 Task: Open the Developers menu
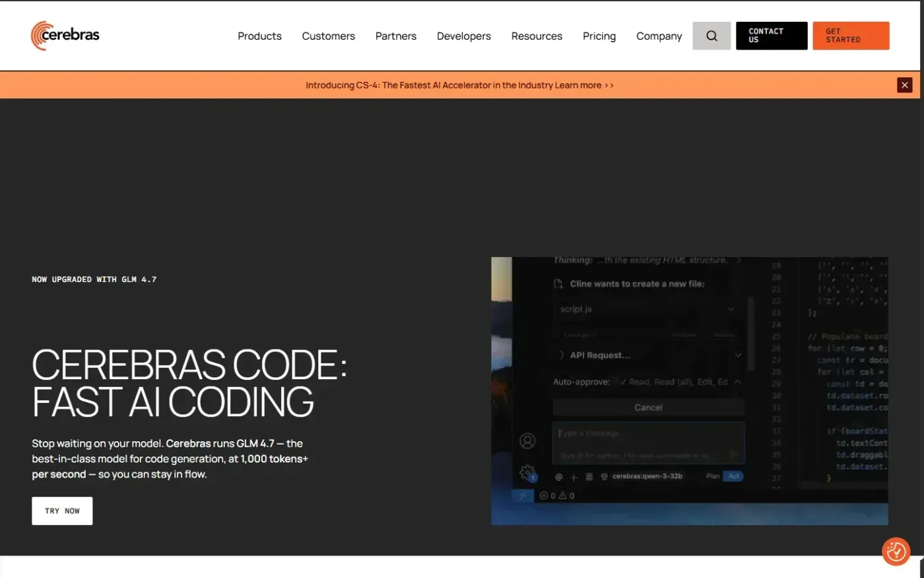[464, 36]
